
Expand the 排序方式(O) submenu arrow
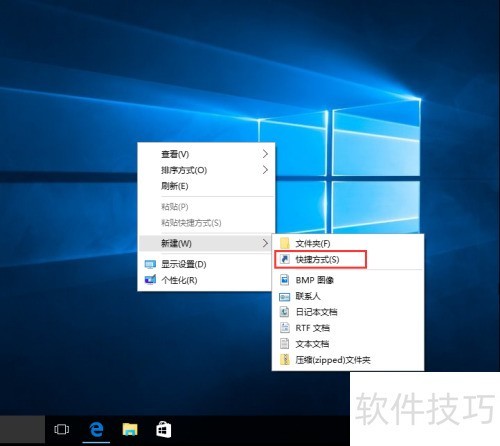[x=265, y=170]
